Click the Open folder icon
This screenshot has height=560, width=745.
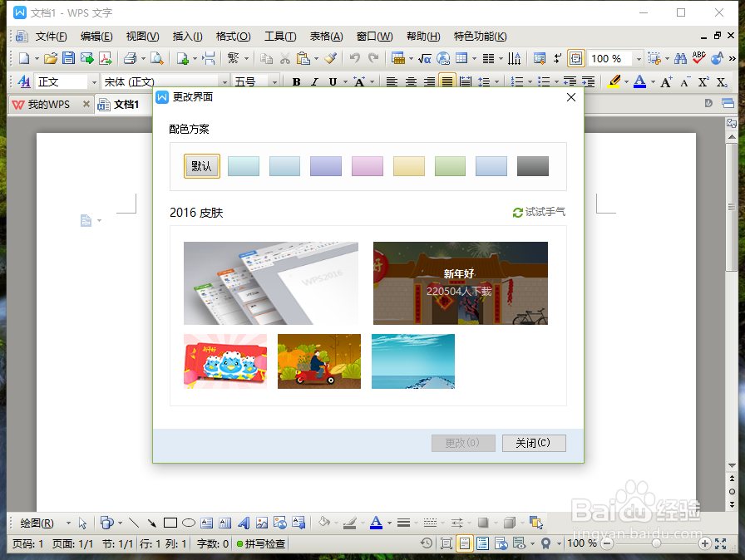(51, 58)
